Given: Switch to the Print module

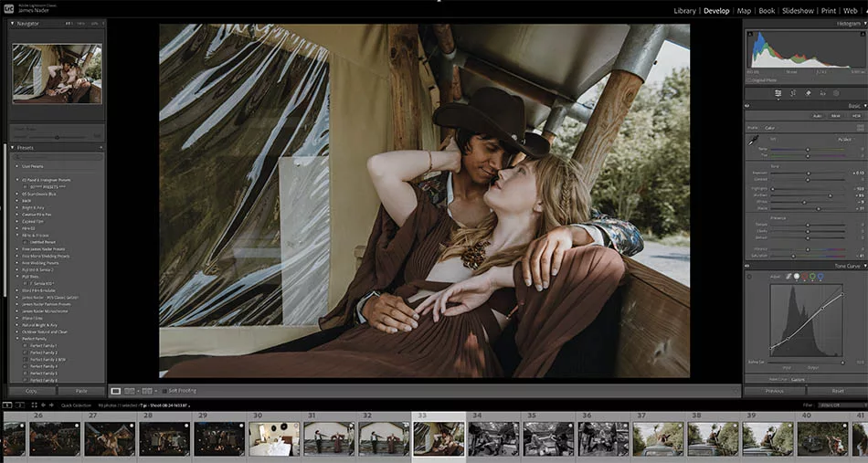Looking at the screenshot, I should (x=829, y=11).
